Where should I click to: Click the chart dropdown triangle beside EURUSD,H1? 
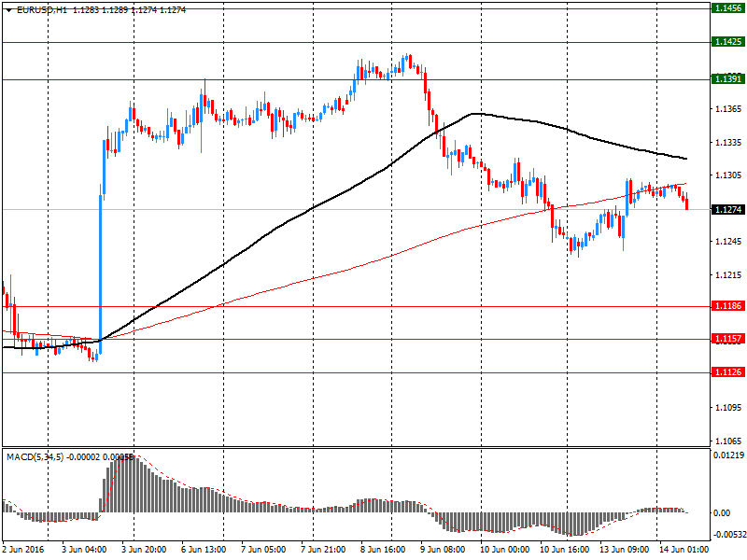tap(9, 10)
